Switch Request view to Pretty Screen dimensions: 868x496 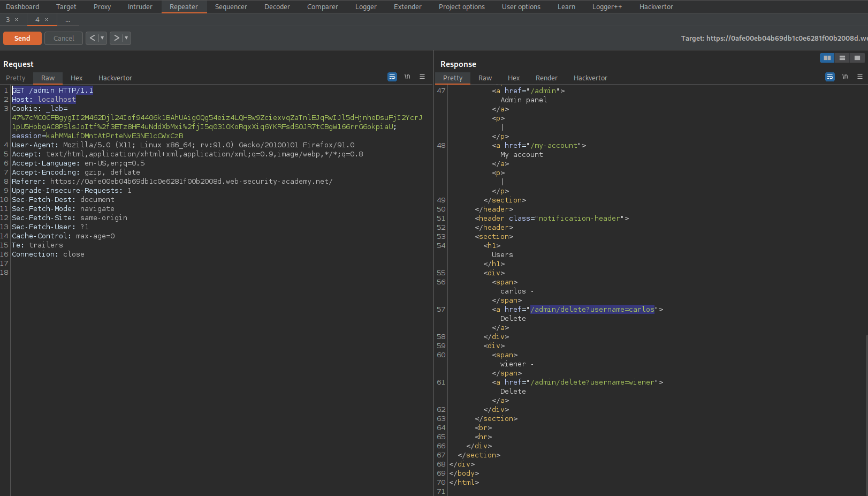(x=16, y=78)
